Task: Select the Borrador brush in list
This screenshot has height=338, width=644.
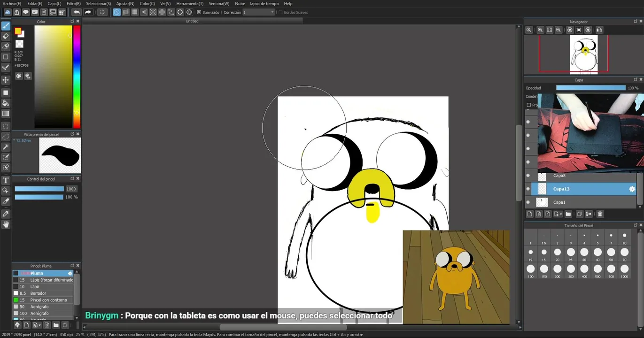Action: 43,293
